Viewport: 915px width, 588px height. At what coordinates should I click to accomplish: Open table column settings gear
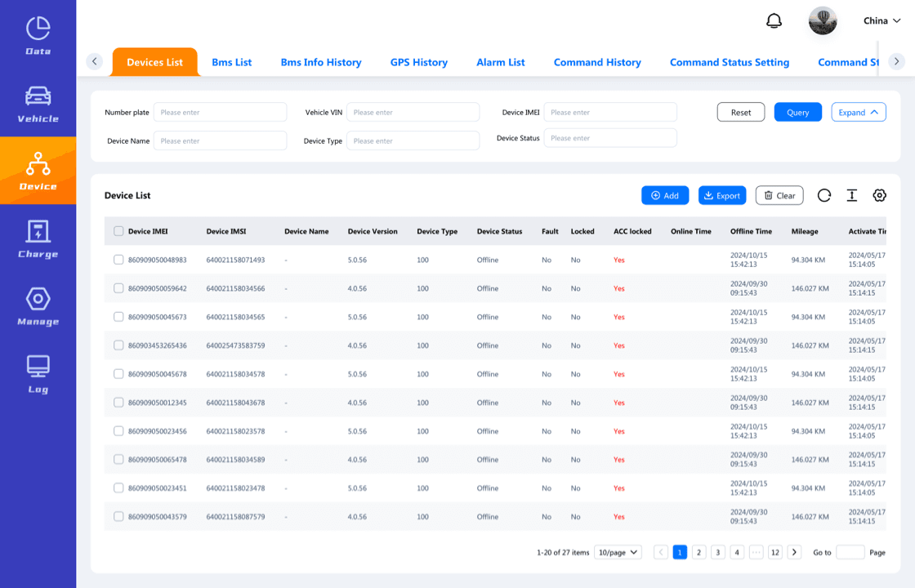pos(879,195)
